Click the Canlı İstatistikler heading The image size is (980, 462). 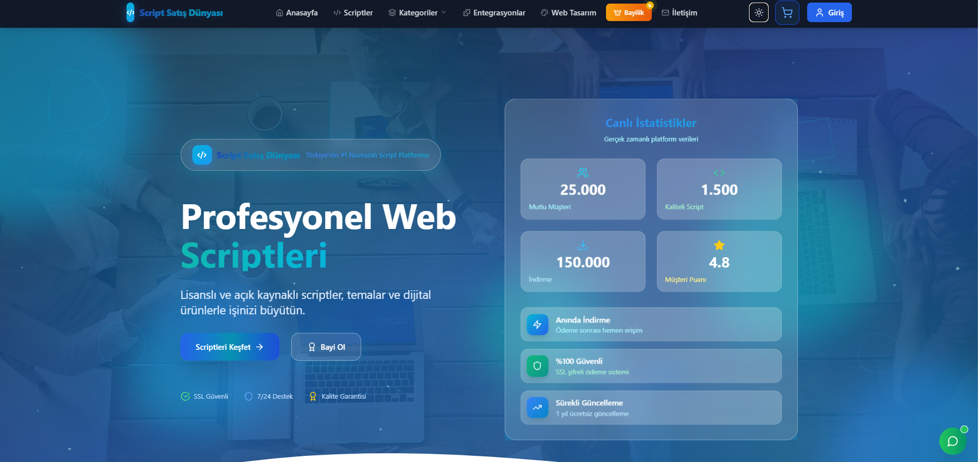(651, 123)
